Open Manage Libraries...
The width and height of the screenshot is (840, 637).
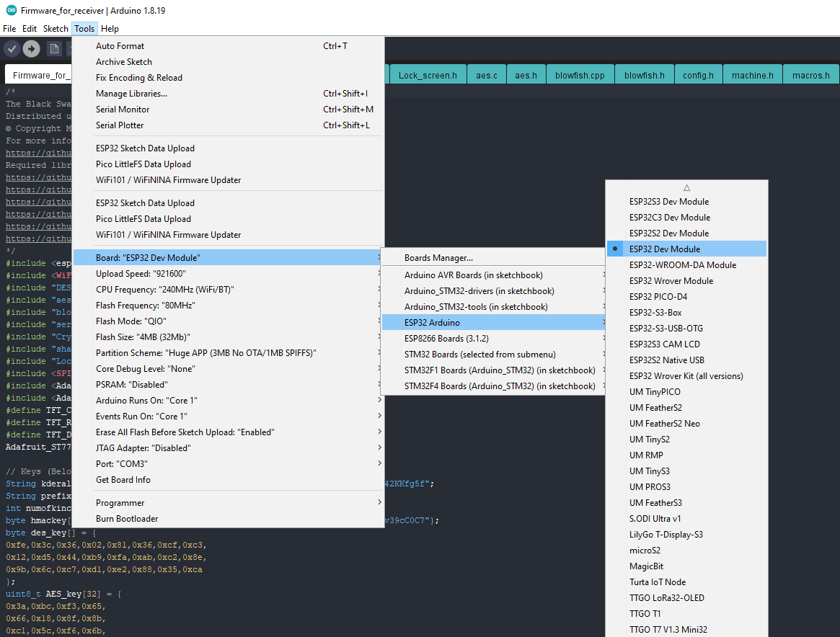(x=229, y=94)
